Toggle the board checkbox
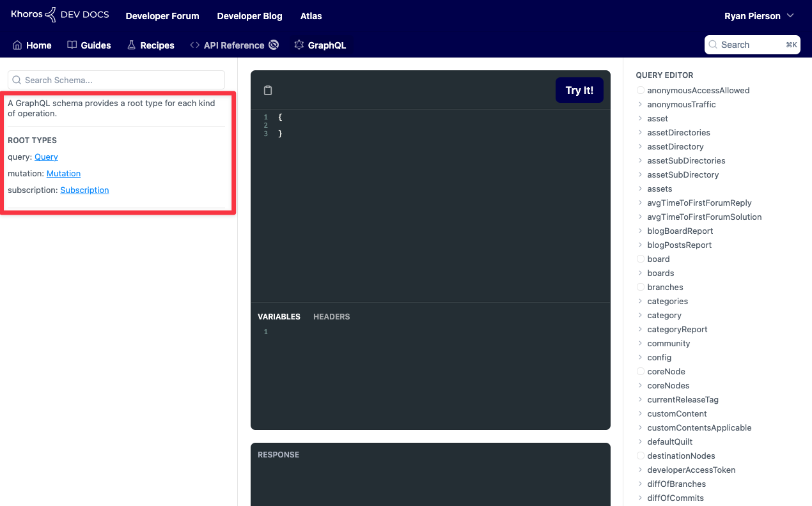812x506 pixels. [x=641, y=259]
